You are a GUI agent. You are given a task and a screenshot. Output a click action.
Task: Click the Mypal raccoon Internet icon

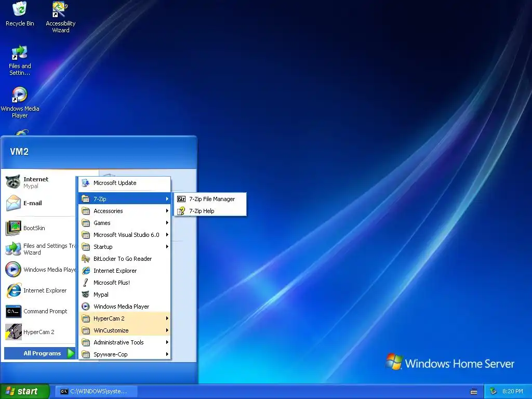pos(13,182)
